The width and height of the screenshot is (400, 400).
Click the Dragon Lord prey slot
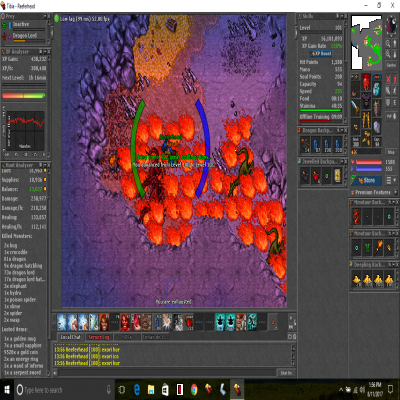coord(24,36)
